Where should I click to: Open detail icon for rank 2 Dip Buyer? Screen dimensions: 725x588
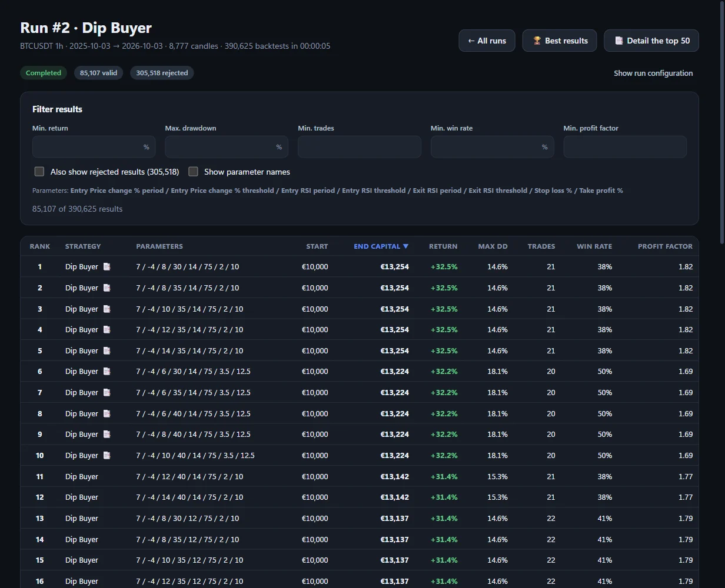pos(107,288)
